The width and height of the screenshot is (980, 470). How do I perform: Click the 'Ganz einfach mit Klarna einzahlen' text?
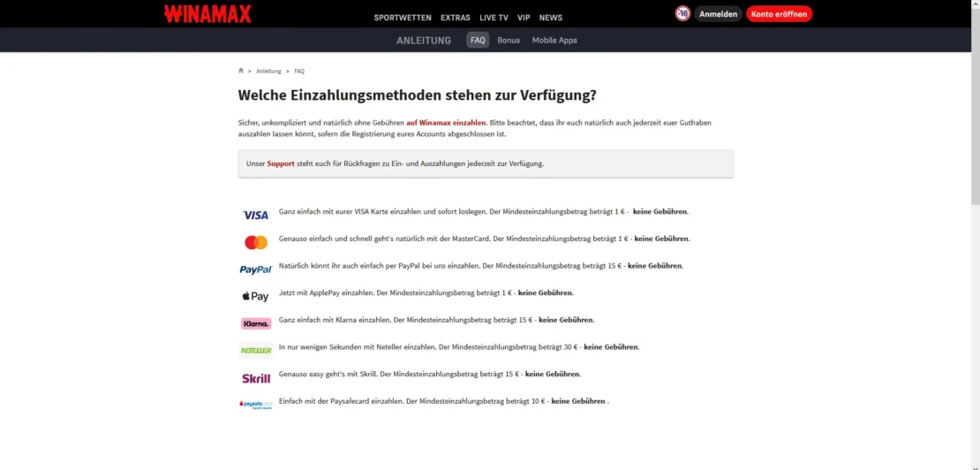[x=436, y=320]
